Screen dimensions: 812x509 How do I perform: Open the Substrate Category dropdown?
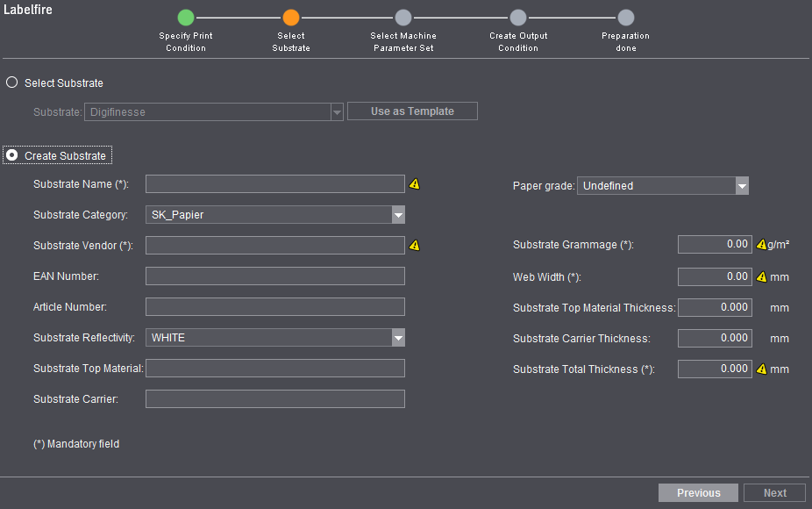275,215
